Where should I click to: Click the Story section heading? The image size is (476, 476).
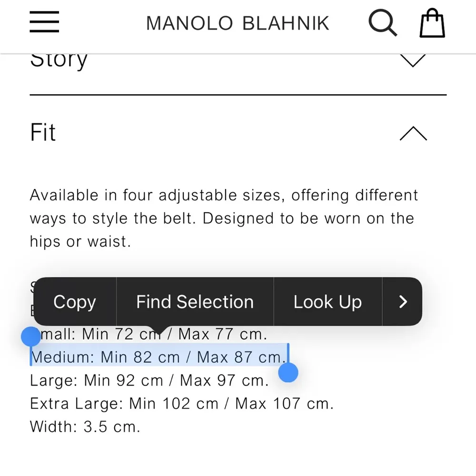click(59, 58)
